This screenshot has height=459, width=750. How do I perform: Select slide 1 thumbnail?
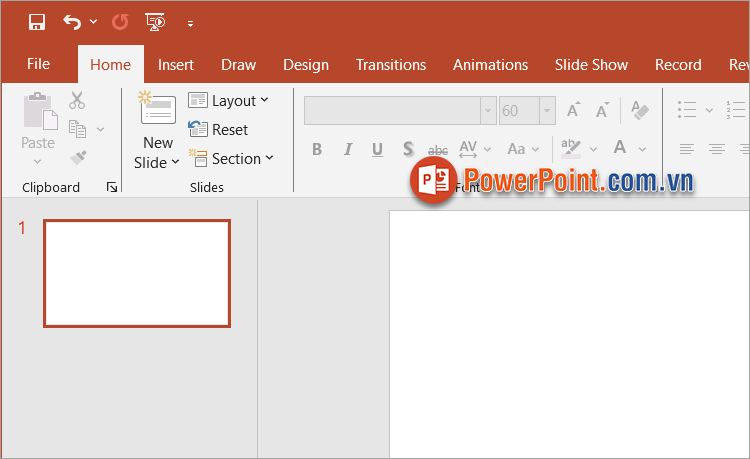[x=137, y=273]
